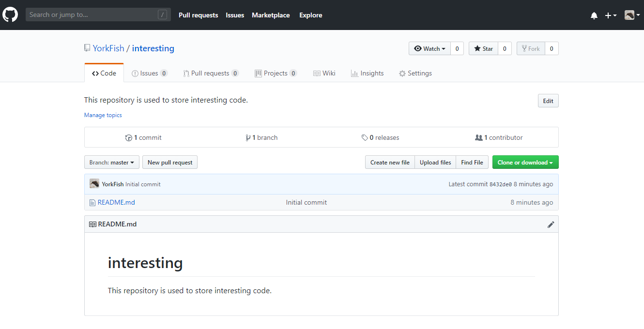View the 1 contributor page
The width and height of the screenshot is (644, 329).
pyautogui.click(x=499, y=137)
